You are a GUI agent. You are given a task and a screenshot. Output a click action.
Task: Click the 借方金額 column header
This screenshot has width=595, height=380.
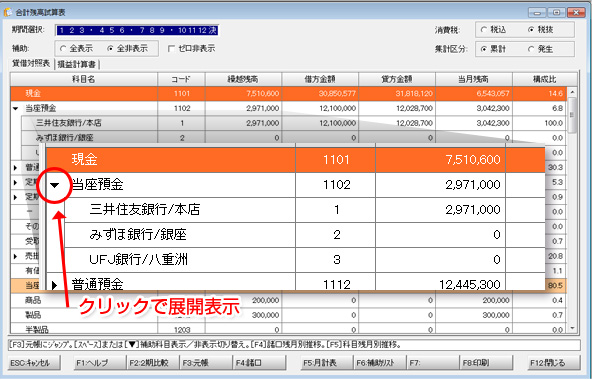click(320, 79)
